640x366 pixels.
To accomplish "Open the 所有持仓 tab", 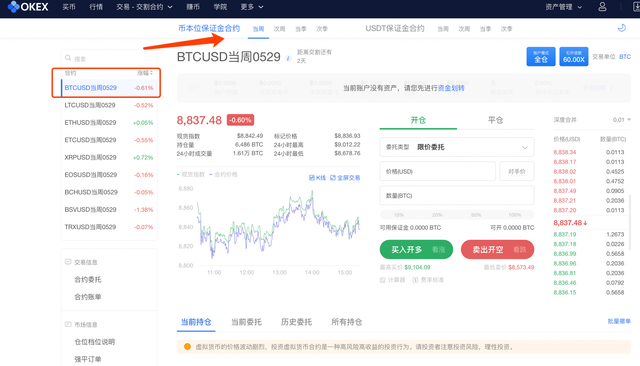I will pos(347,322).
